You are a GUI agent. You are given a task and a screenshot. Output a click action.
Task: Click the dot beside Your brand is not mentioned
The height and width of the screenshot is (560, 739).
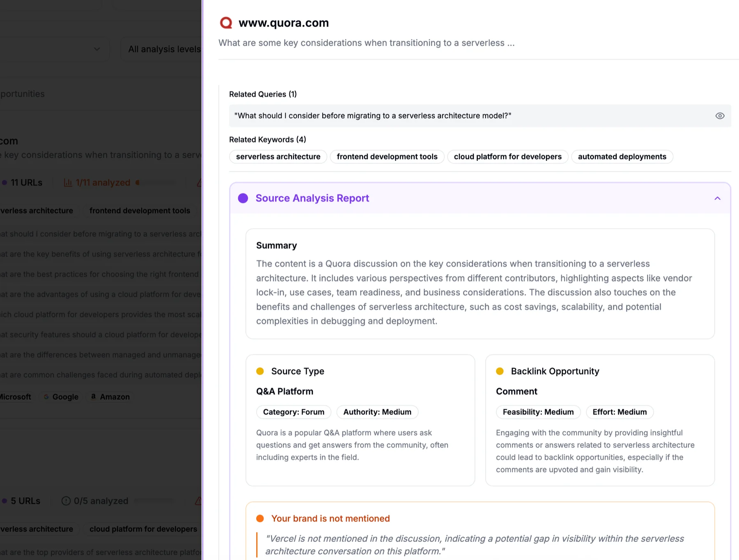point(260,518)
